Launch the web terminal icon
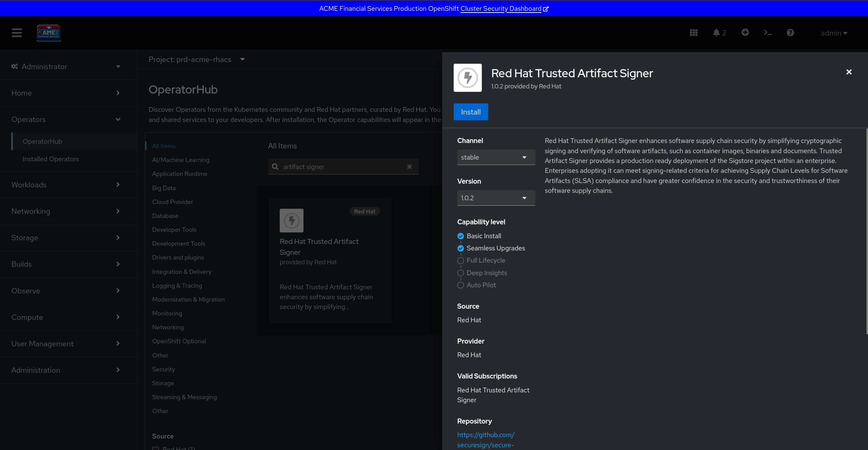This screenshot has width=868, height=450. pyautogui.click(x=768, y=33)
